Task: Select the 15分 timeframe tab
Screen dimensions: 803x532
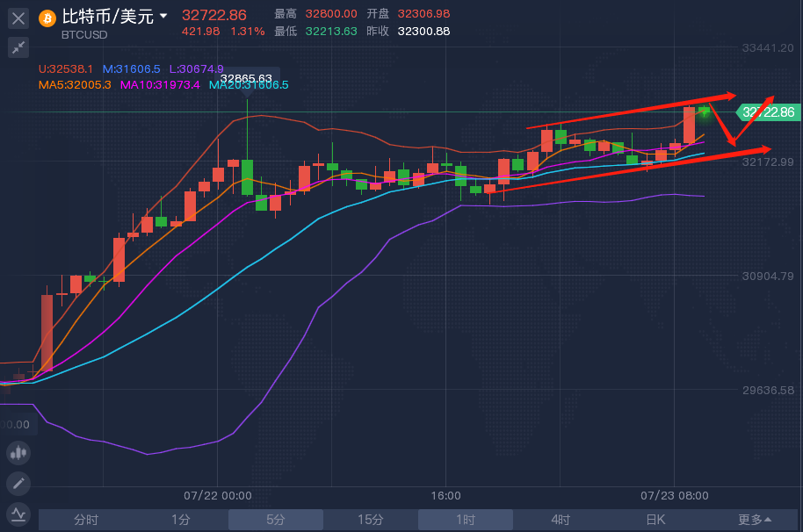Action: click(370, 520)
